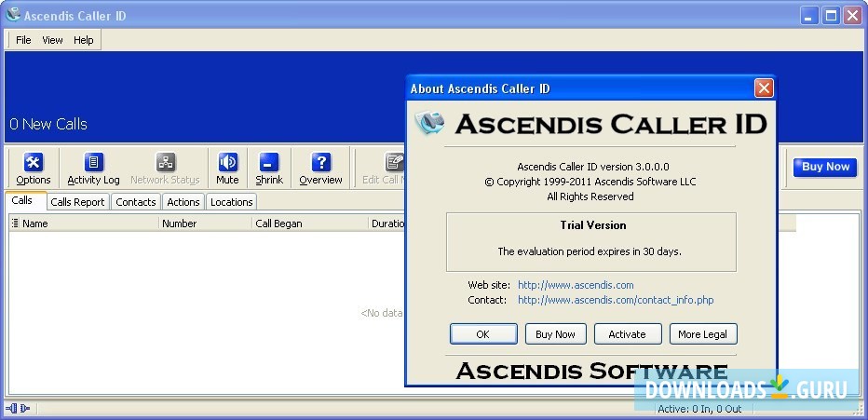Image resolution: width=868 pixels, height=420 pixels.
Task: Close the About Ascendis Caller ID dialog
Action: 764,88
